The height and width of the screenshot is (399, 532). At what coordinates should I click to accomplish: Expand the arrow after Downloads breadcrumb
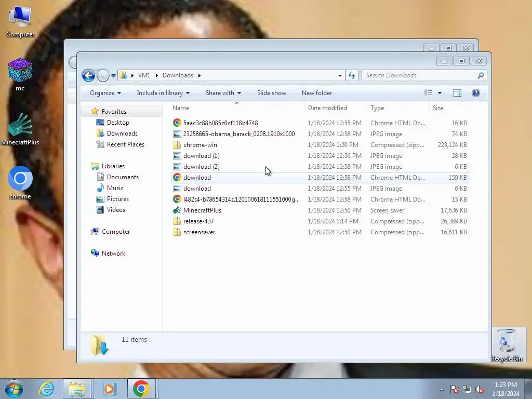click(x=199, y=75)
